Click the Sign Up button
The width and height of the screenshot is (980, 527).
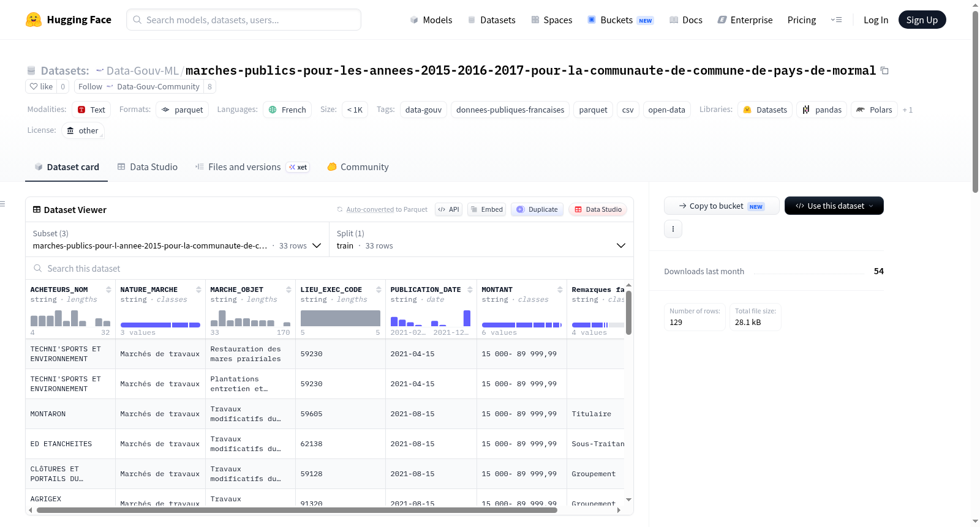point(922,20)
